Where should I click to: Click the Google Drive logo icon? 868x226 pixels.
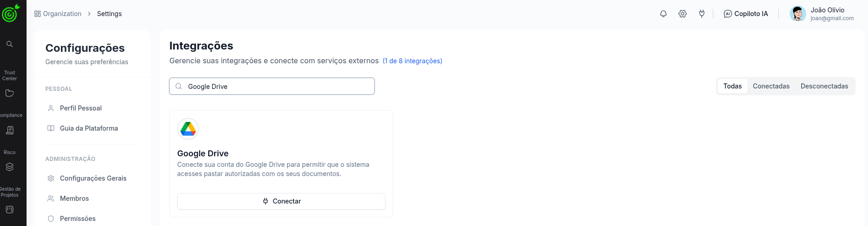click(x=188, y=129)
